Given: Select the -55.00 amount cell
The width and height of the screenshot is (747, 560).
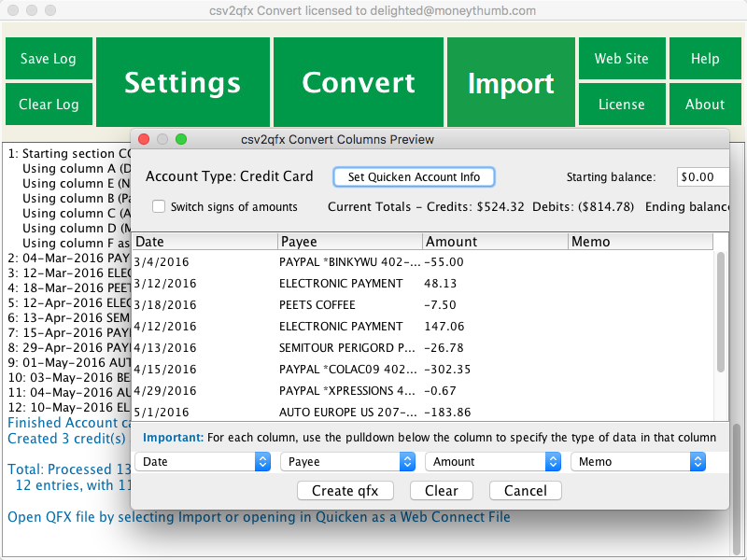Looking at the screenshot, I should coord(496,262).
